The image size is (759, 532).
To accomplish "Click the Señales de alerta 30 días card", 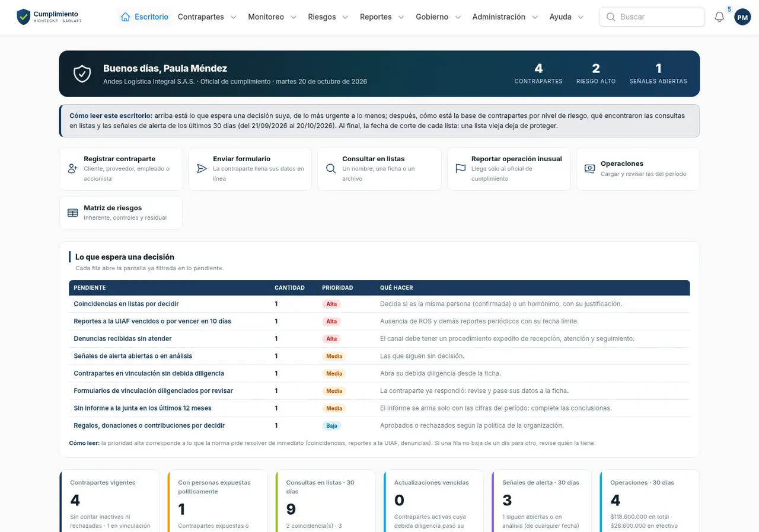I will [x=541, y=501].
